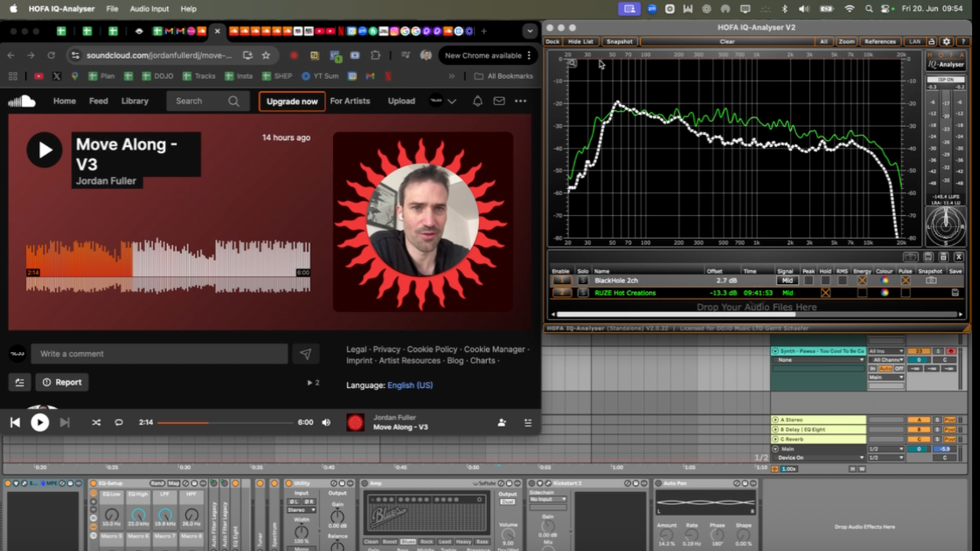Click Hide List in IQ-Analyser

pyautogui.click(x=580, y=42)
